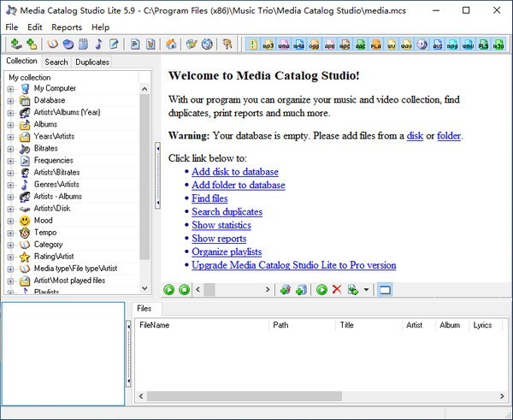The height and width of the screenshot is (420, 513).
Task: Select the Rating\Artist tree item
Action: click(54, 257)
